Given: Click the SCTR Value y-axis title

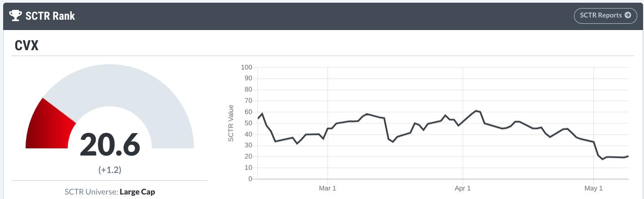Looking at the screenshot, I should (231, 123).
